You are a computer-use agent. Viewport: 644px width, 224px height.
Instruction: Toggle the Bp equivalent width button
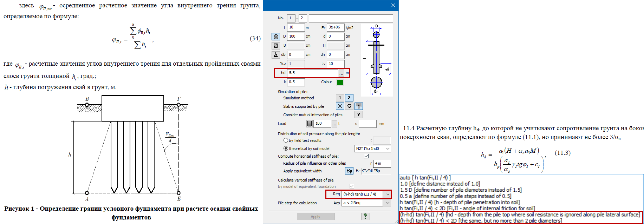tap(349, 171)
